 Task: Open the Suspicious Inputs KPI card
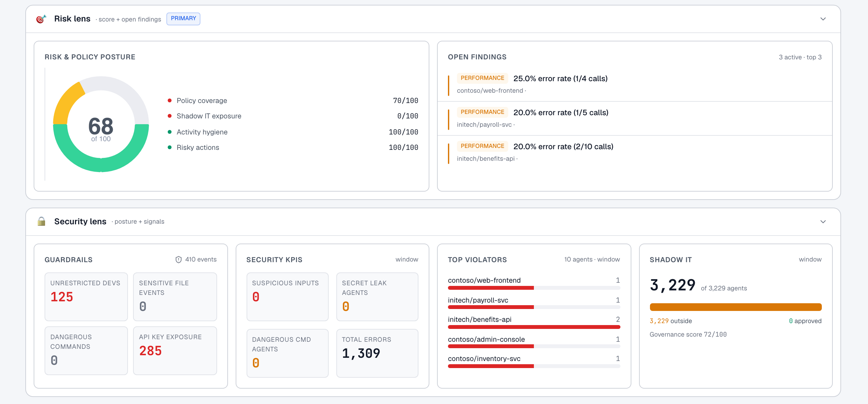point(287,297)
